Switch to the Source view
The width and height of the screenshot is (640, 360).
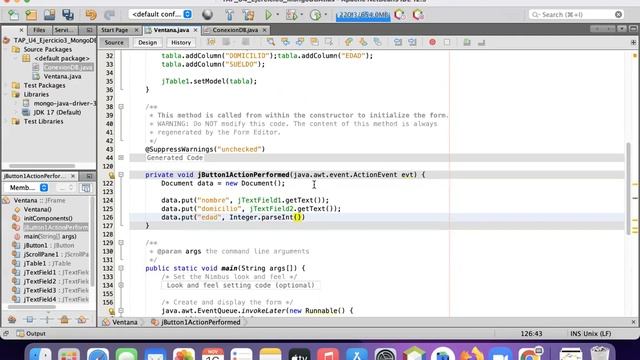coord(114,42)
